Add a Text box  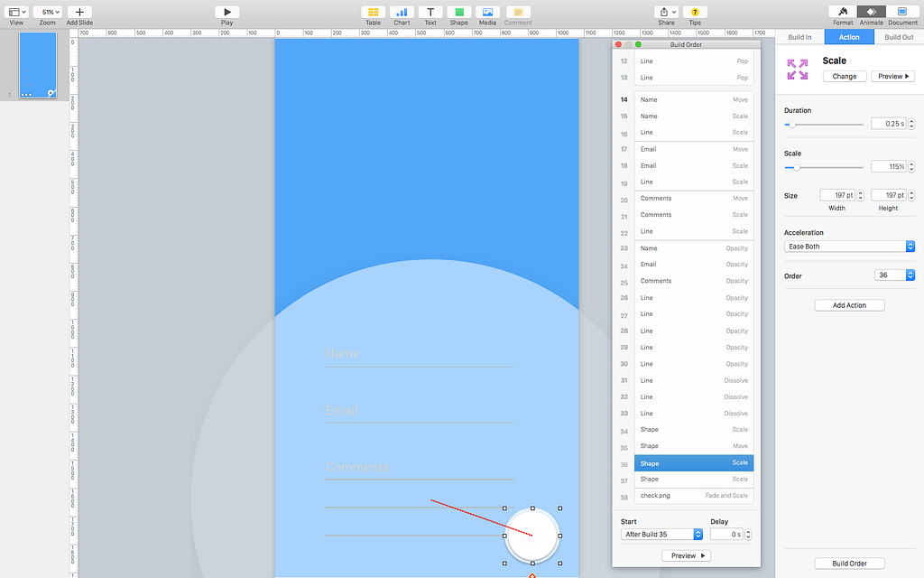(x=430, y=12)
